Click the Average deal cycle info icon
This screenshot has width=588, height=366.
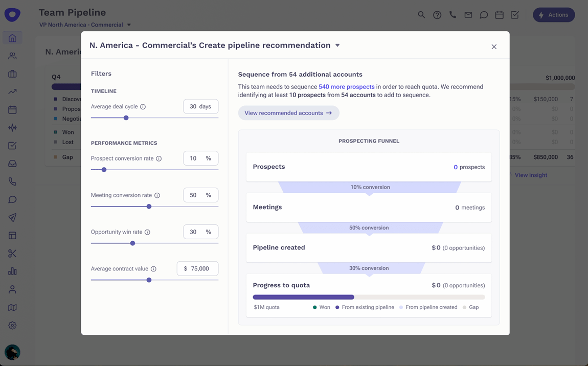point(143,107)
